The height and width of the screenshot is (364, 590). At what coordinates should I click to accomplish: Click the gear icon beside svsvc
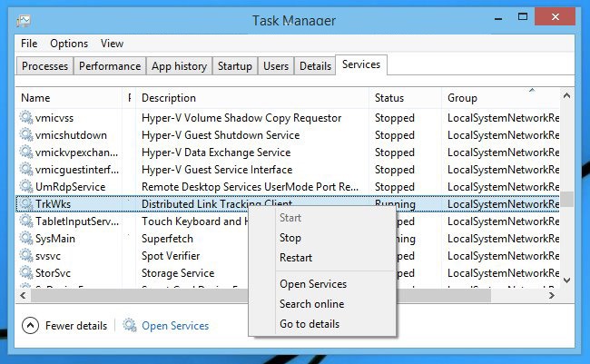26,256
